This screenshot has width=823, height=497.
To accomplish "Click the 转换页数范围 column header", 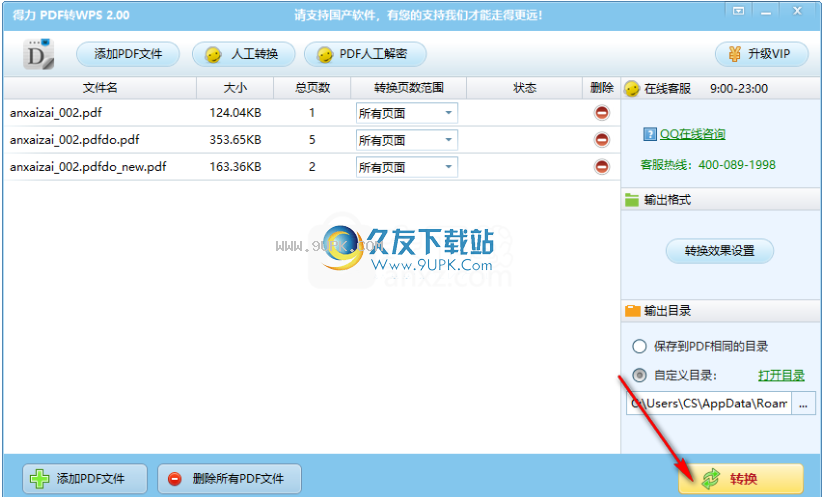I will click(408, 88).
